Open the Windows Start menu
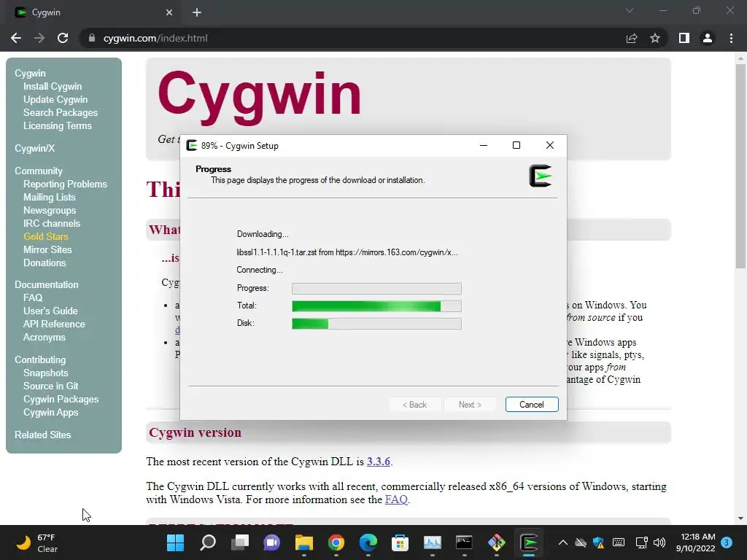The width and height of the screenshot is (747, 560). [175, 542]
